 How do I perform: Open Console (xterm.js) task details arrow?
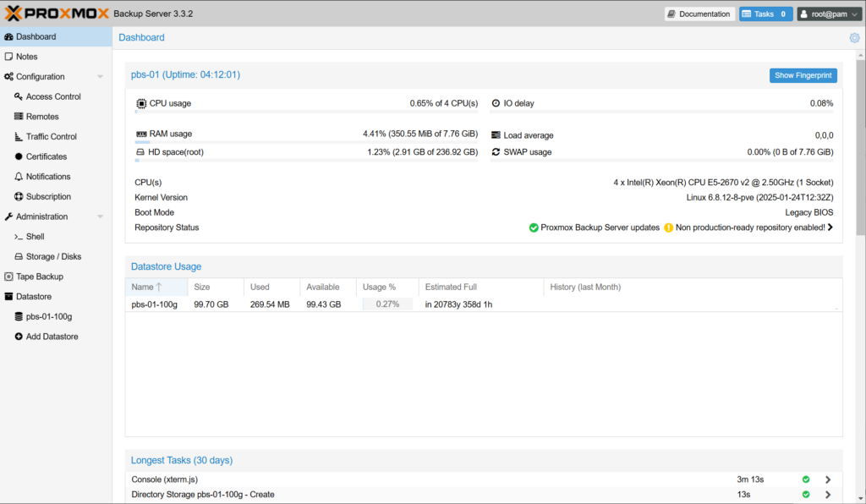[x=828, y=479]
